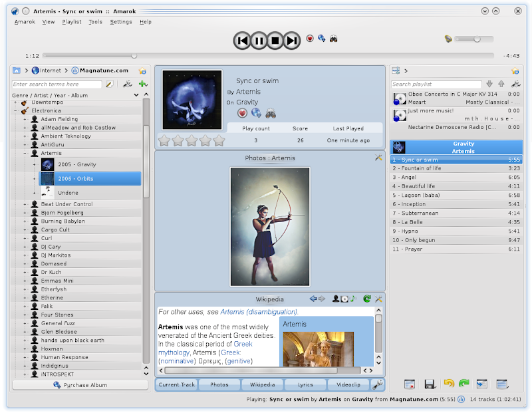This screenshot has width=532, height=413.
Task: Jump to previous playlist search result arrow
Action: click(501, 84)
